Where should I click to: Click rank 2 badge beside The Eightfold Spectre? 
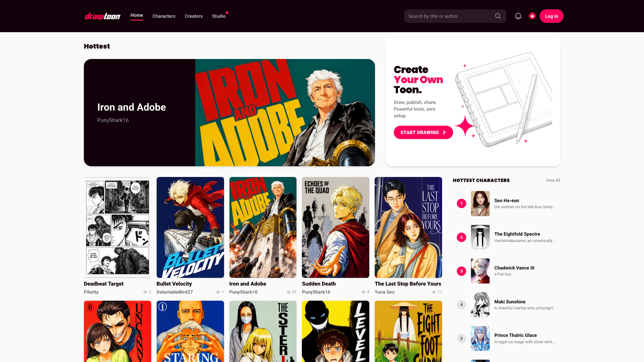462,237
